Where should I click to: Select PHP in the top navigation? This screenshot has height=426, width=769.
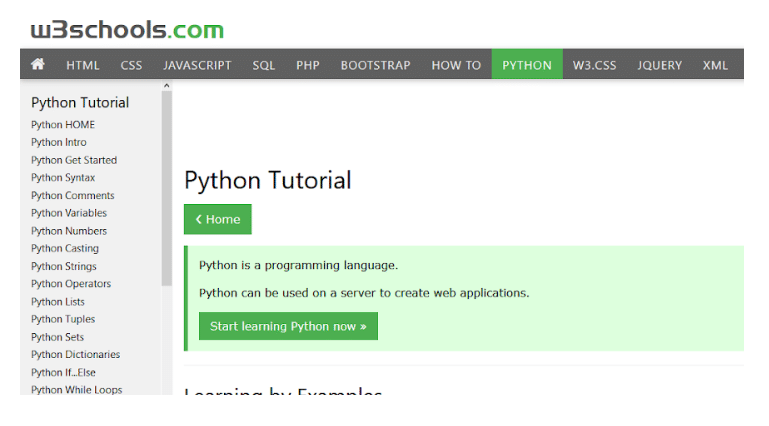(x=308, y=65)
